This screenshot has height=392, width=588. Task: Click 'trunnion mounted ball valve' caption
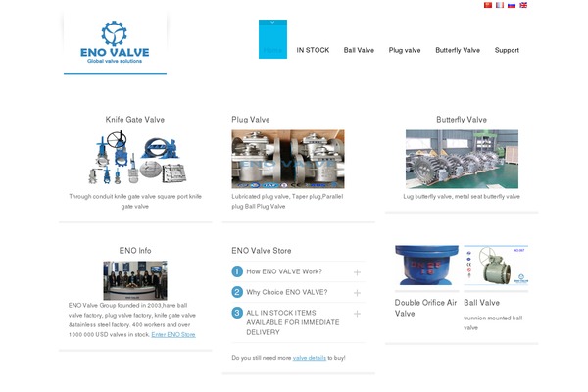coord(493,323)
